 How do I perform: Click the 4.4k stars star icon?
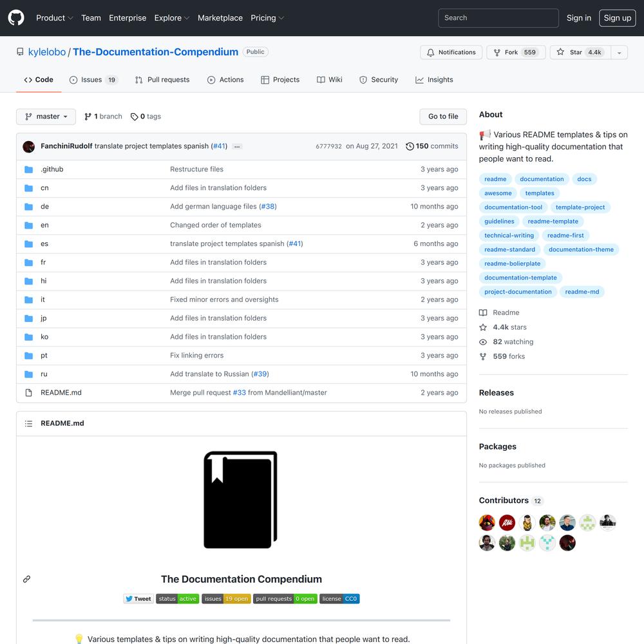pos(483,327)
